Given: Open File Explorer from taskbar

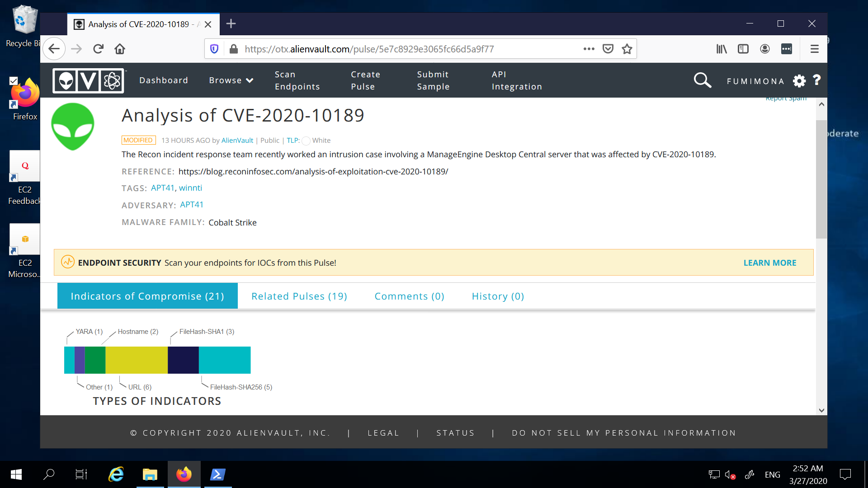Looking at the screenshot, I should tap(150, 474).
